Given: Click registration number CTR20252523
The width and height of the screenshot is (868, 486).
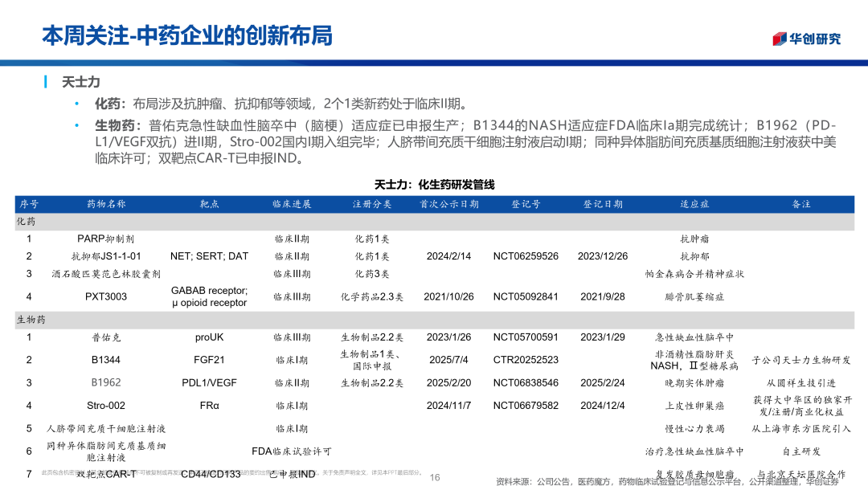Looking at the screenshot, I should pos(526,360).
